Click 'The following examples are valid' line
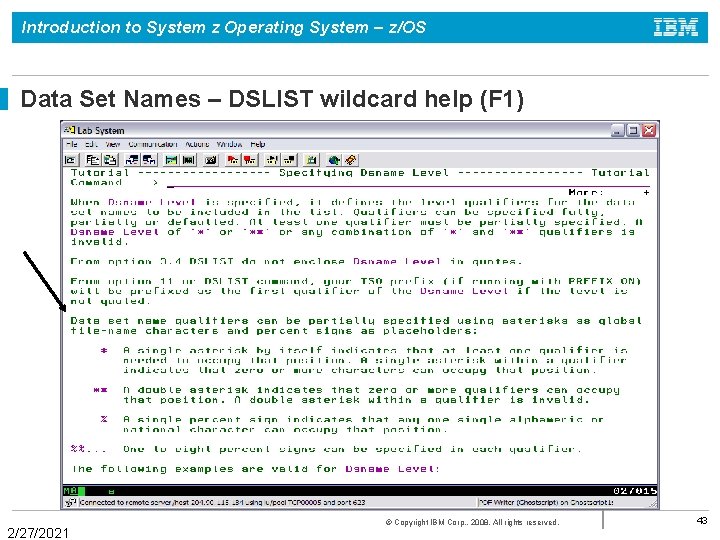The height and width of the screenshot is (540, 720). [x=255, y=469]
